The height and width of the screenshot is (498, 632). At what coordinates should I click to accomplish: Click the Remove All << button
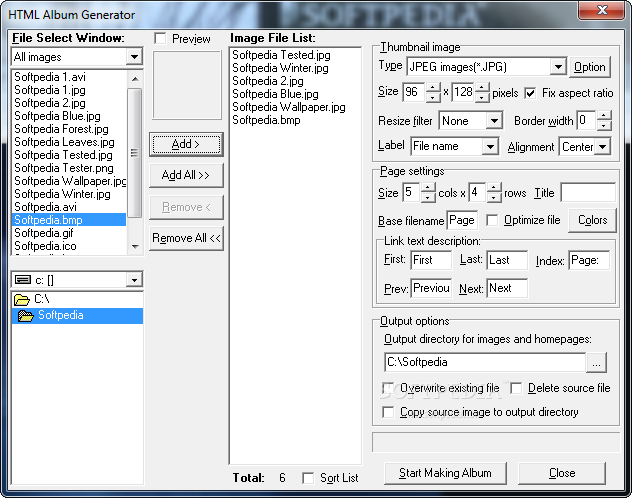(186, 238)
